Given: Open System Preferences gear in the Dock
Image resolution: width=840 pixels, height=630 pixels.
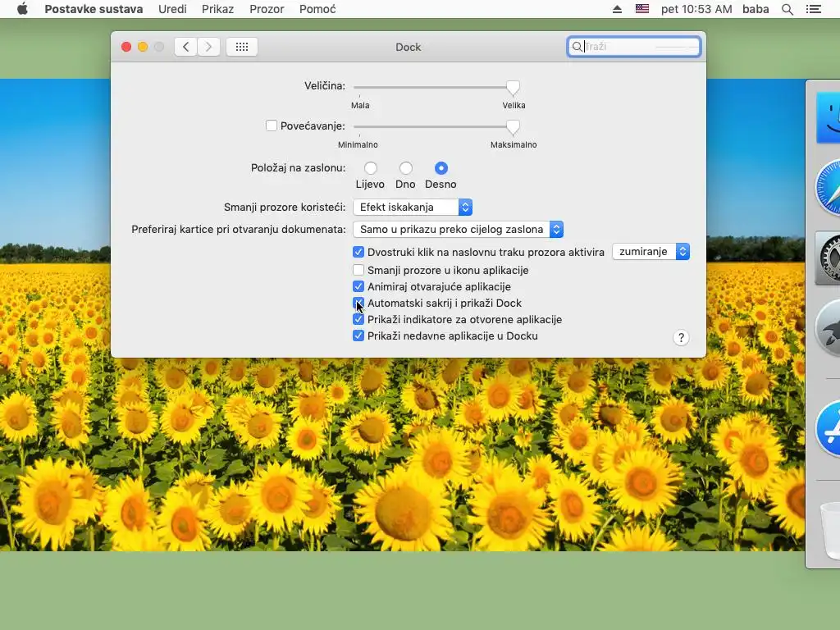Looking at the screenshot, I should tap(829, 258).
